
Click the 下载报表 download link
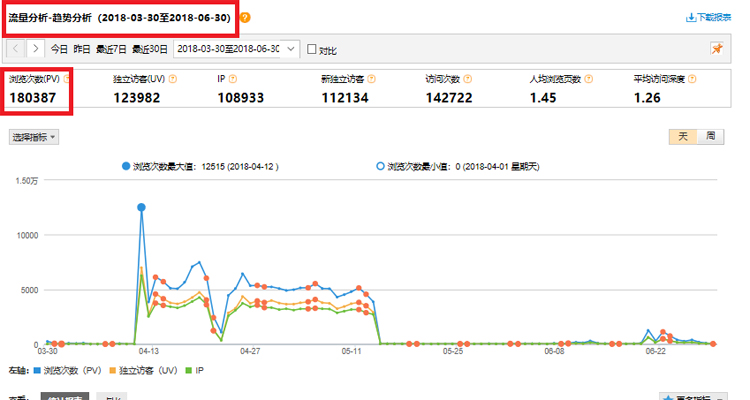coord(710,18)
